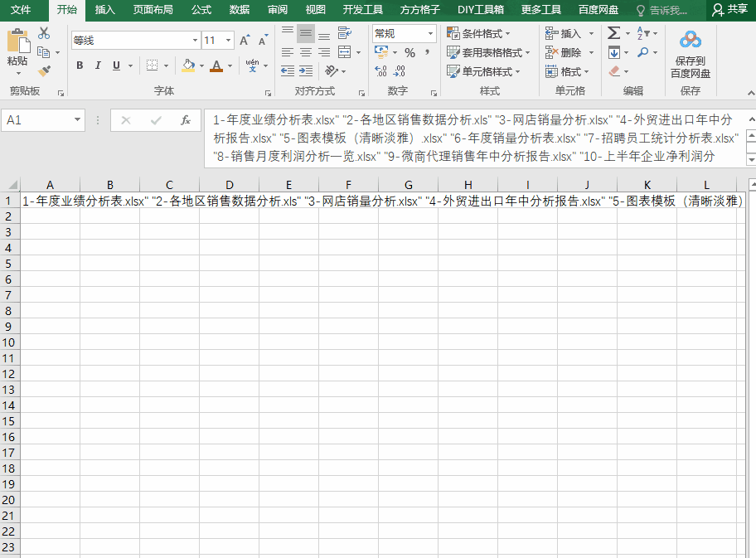756x558 pixels.
Task: Click the merge and center icon
Action: click(x=344, y=52)
